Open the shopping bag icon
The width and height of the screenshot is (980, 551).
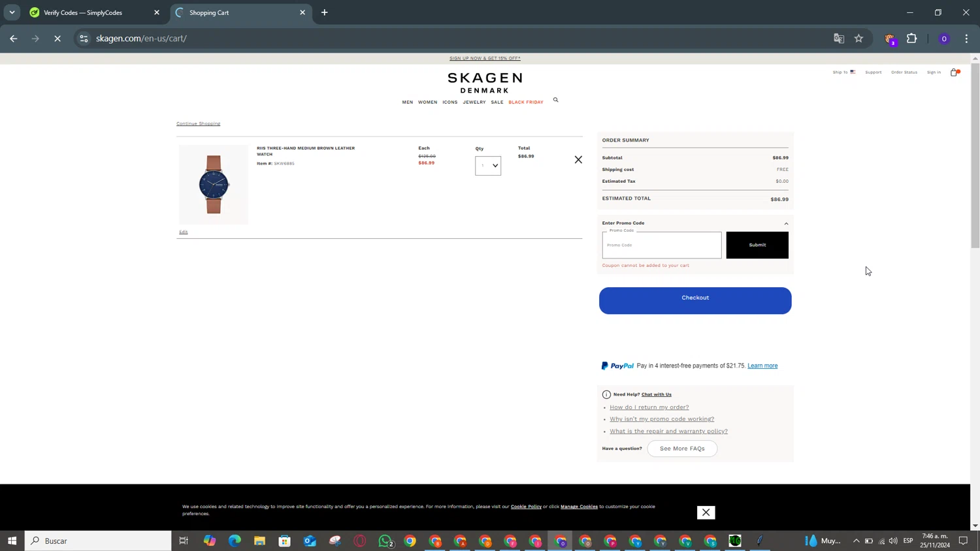pos(955,72)
